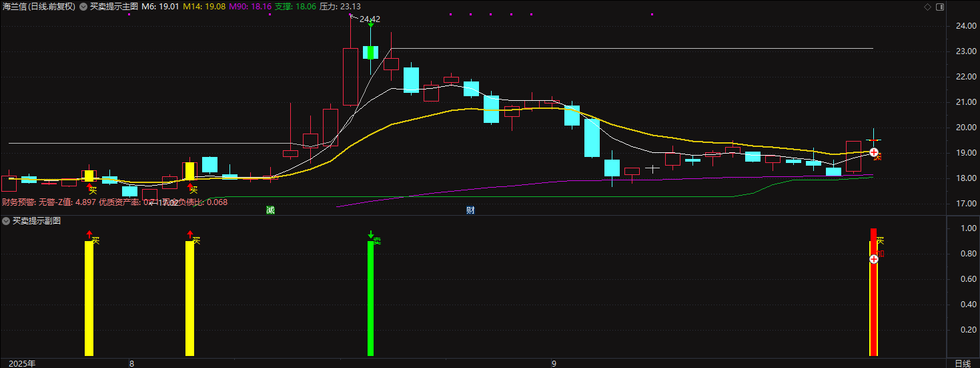980x368 pixels.
Task: Click the green sell arrow above the peak candle
Action: click(370, 25)
